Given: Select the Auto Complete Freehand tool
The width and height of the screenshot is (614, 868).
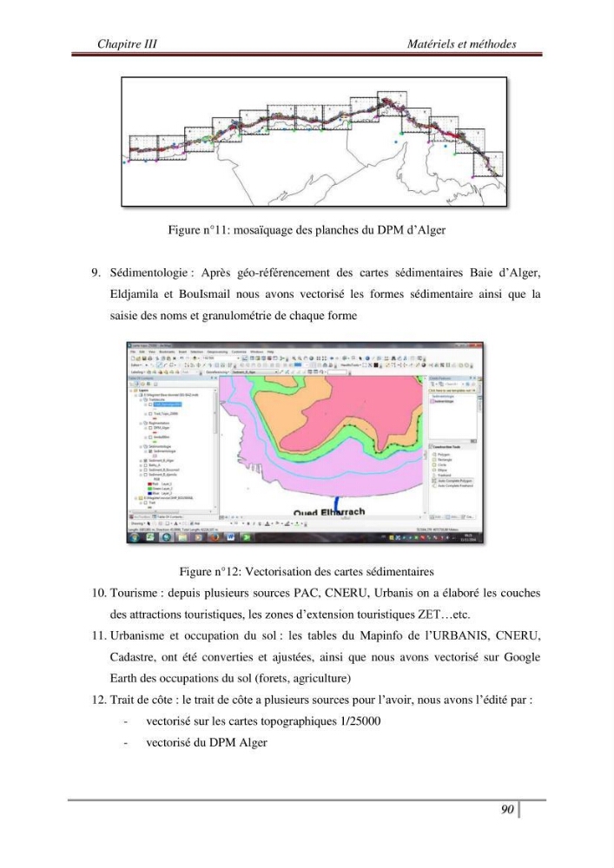Looking at the screenshot, I should click(452, 486).
